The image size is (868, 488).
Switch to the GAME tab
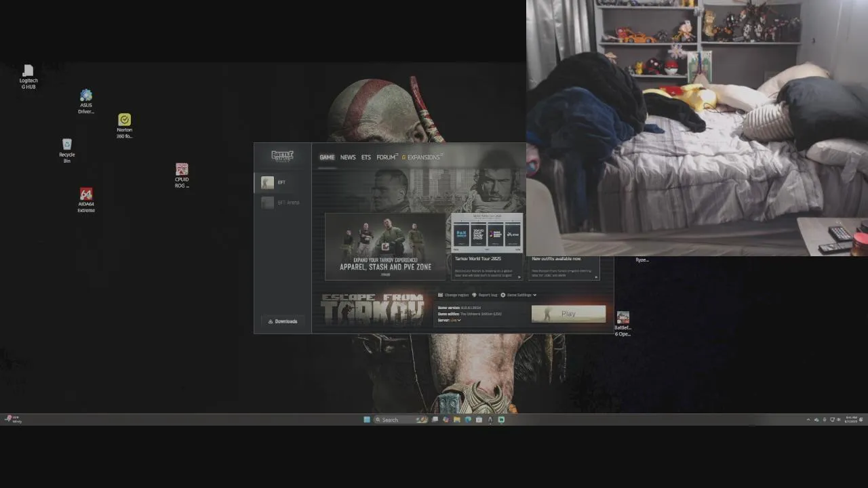click(327, 157)
